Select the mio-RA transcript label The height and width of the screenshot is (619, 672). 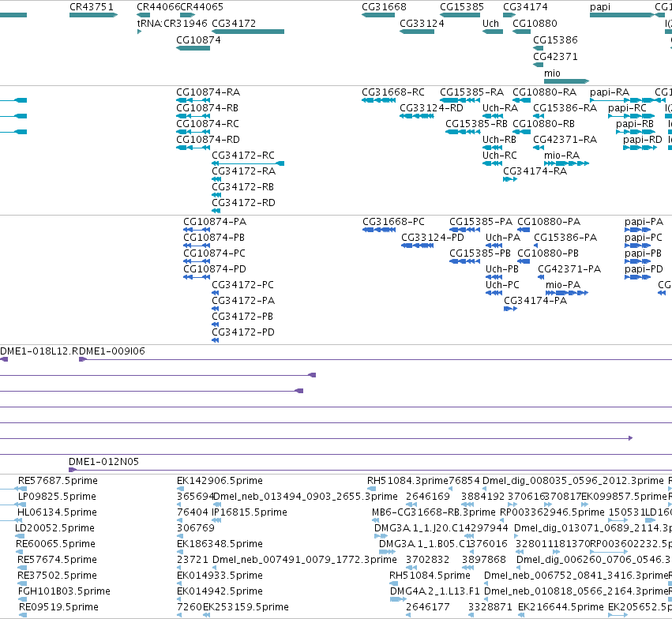click(562, 155)
